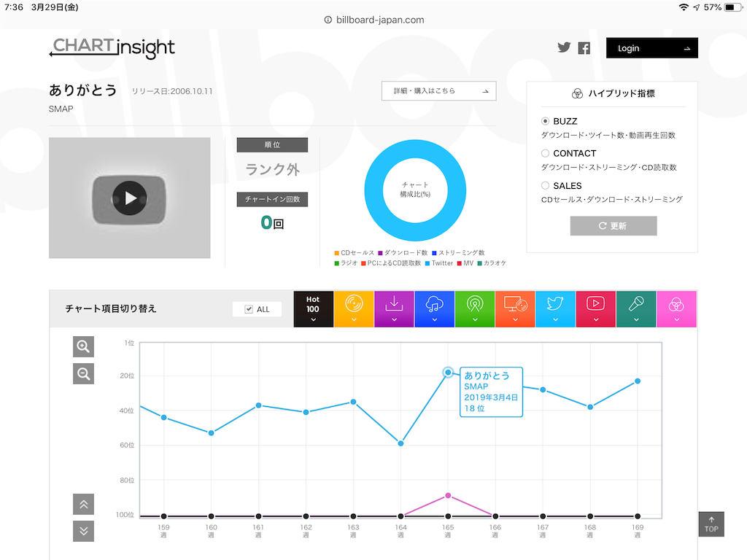Click the chevron under the pink hybrid icon
Screen dimensions: 747x560
click(x=676, y=320)
